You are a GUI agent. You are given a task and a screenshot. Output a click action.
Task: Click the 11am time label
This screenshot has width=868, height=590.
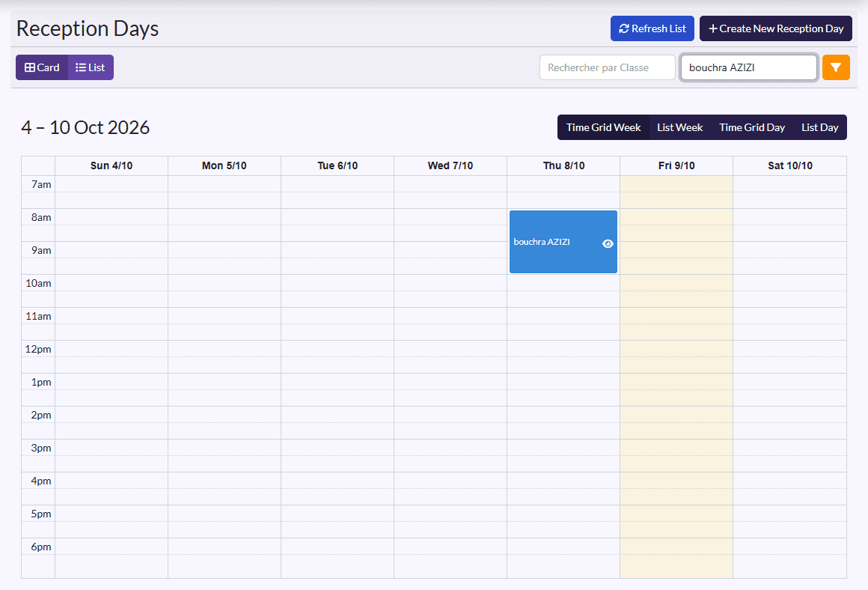[x=38, y=316]
